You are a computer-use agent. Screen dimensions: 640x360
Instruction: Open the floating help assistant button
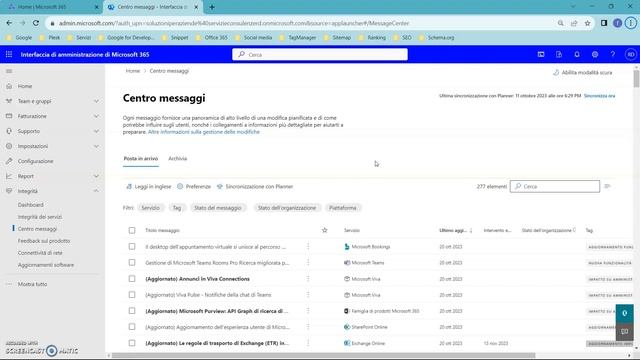pos(624,313)
